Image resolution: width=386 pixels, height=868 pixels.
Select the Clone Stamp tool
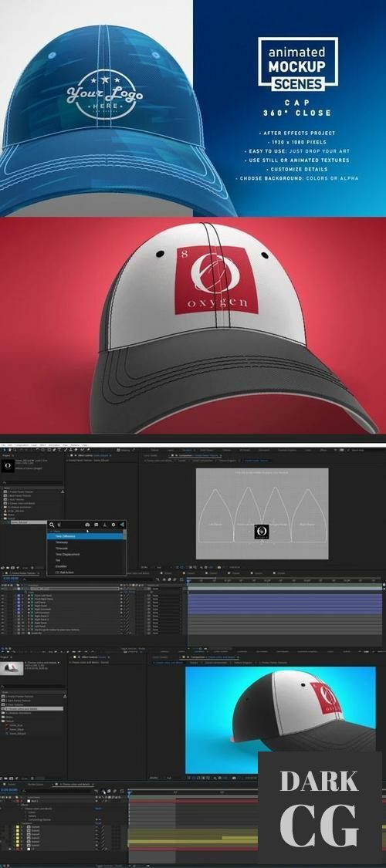pyautogui.click(x=70, y=450)
